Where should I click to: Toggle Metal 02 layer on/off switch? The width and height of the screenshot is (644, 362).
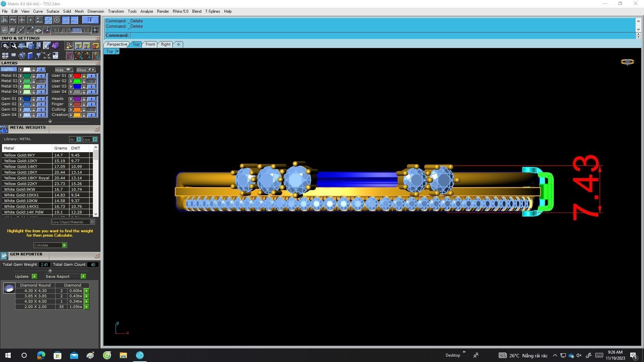[41, 81]
